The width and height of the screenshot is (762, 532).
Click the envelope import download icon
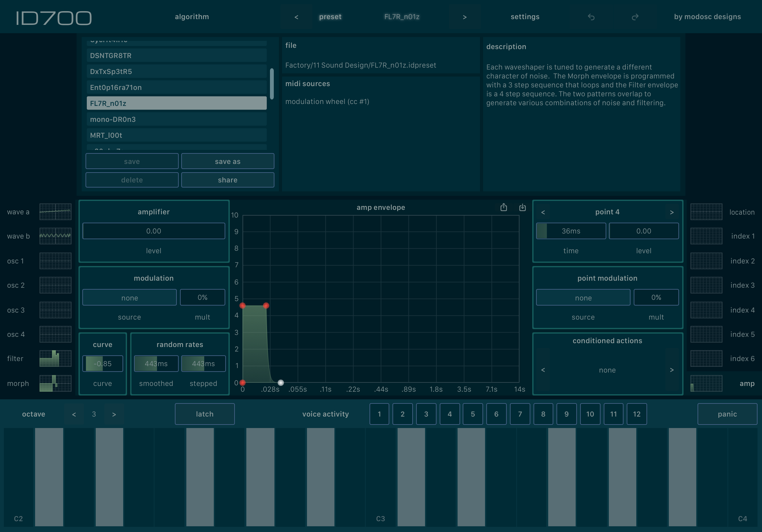[x=522, y=207]
